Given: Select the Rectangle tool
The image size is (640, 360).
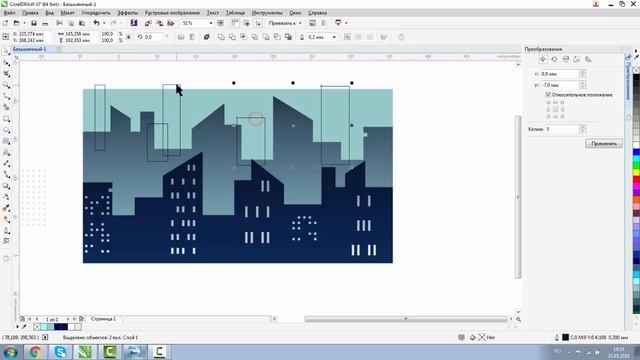Looking at the screenshot, I should (x=7, y=119).
